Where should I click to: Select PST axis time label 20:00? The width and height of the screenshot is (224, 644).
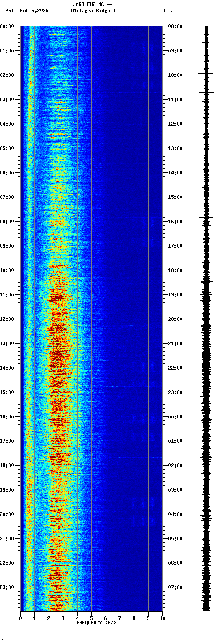point(7,514)
